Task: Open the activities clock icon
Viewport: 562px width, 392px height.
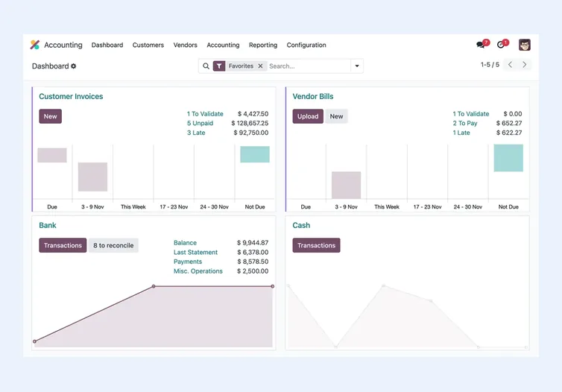Action: (501, 45)
